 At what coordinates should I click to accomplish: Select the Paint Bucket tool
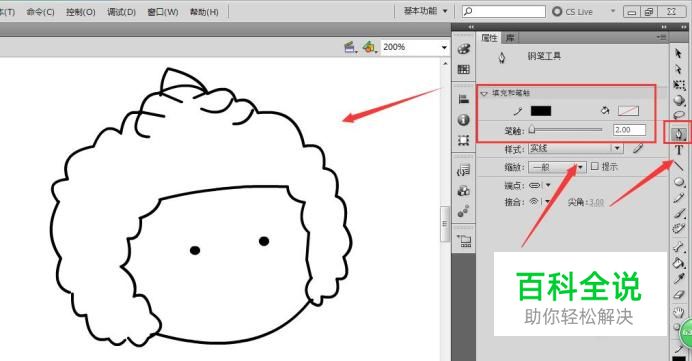[x=679, y=263]
